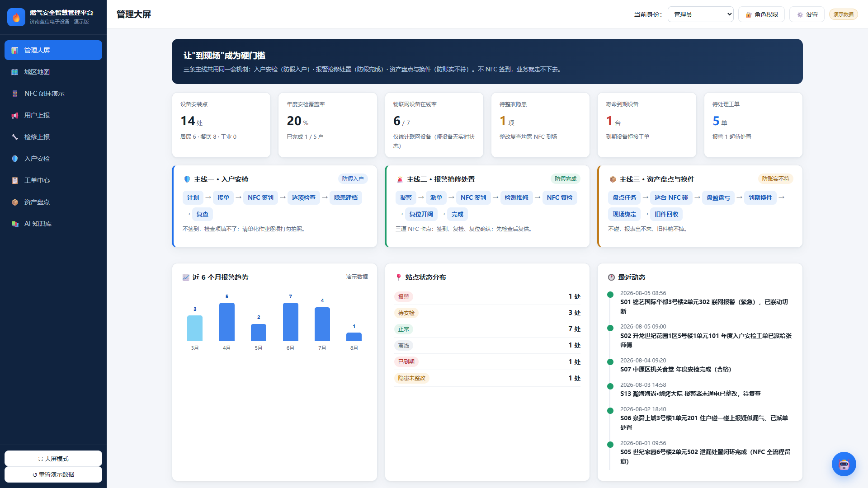Image resolution: width=868 pixels, height=488 pixels.
Task: Open 工单中心 menu item
Action: [53, 180]
